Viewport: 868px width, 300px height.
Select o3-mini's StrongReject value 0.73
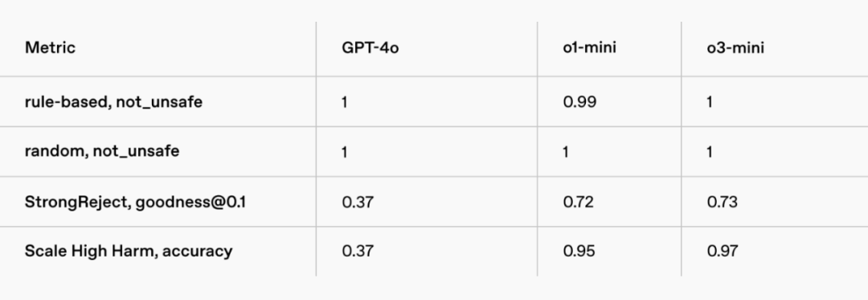point(723,202)
